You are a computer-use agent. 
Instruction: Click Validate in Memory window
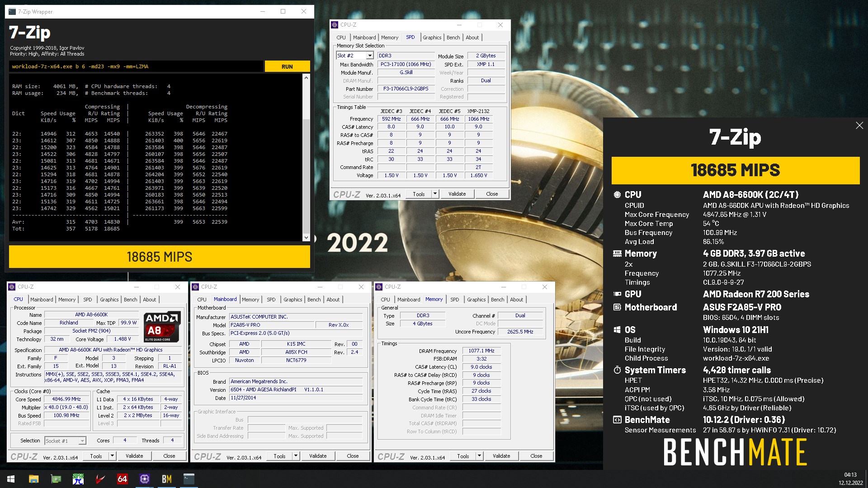point(501,456)
